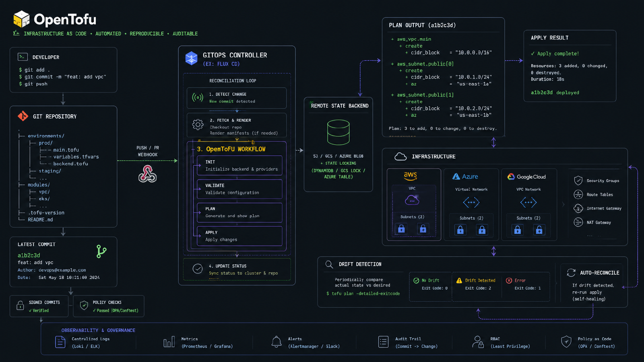Image resolution: width=644 pixels, height=362 pixels.
Task: Click the blue GitOps Controller Flux icon
Action: 191,58
